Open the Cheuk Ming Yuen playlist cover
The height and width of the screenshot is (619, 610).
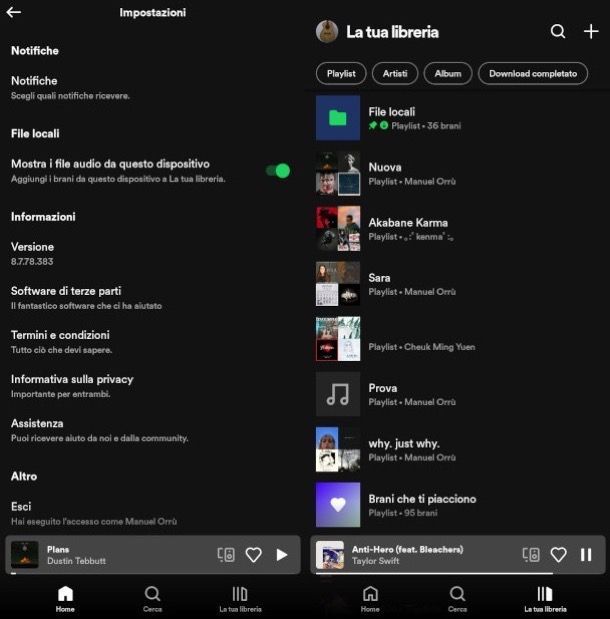click(338, 339)
